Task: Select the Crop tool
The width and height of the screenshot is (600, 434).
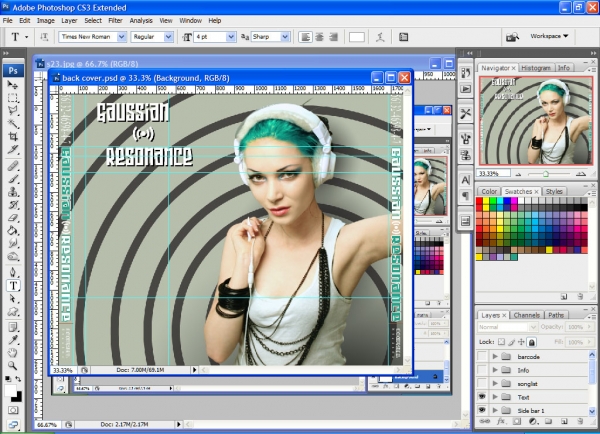Action: click(x=13, y=136)
